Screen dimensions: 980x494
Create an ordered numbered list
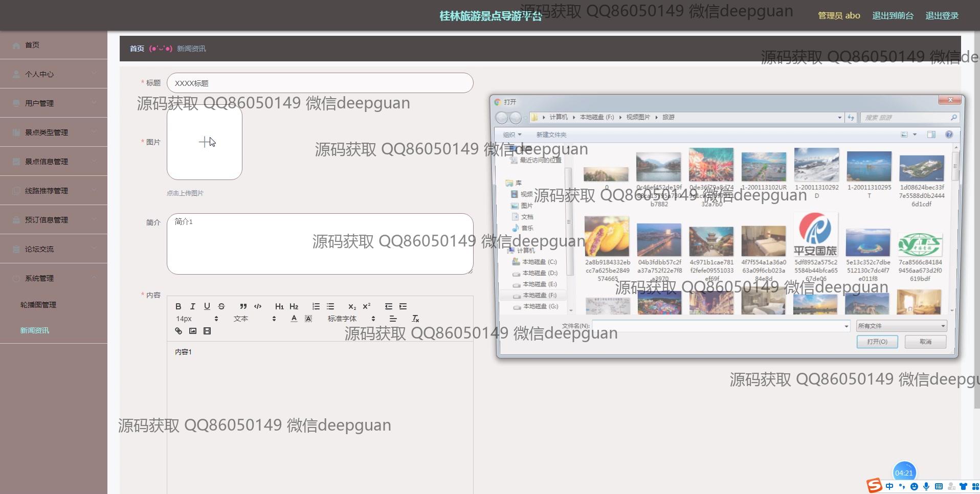pyautogui.click(x=316, y=306)
